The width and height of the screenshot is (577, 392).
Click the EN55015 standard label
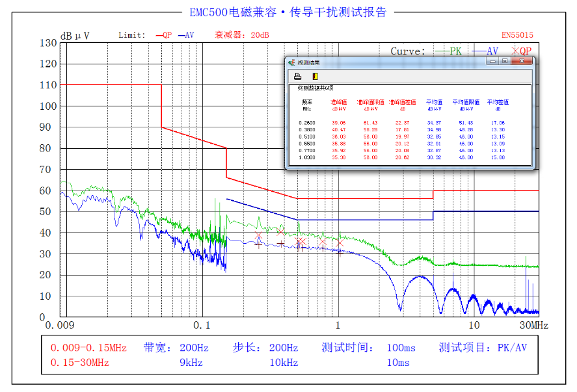pyautogui.click(x=517, y=35)
